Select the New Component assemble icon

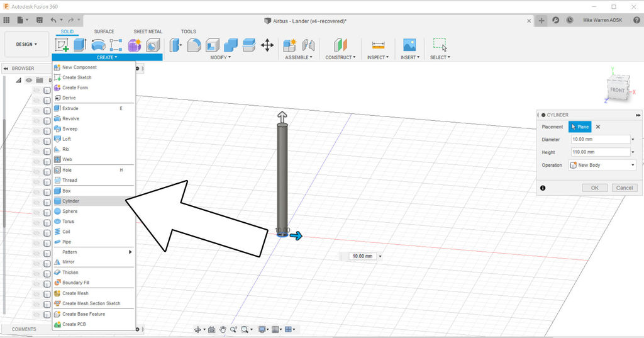pos(289,45)
